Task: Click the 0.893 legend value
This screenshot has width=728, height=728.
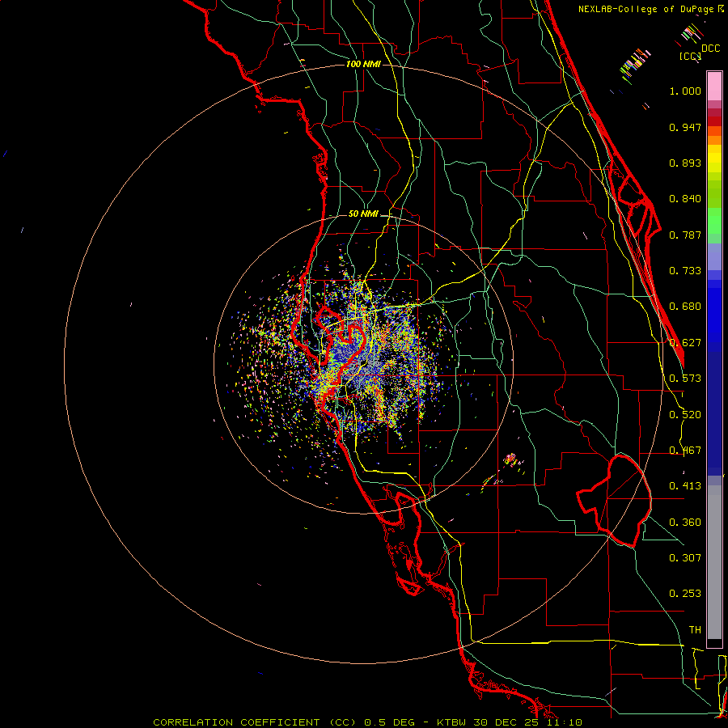Action: [x=685, y=163]
